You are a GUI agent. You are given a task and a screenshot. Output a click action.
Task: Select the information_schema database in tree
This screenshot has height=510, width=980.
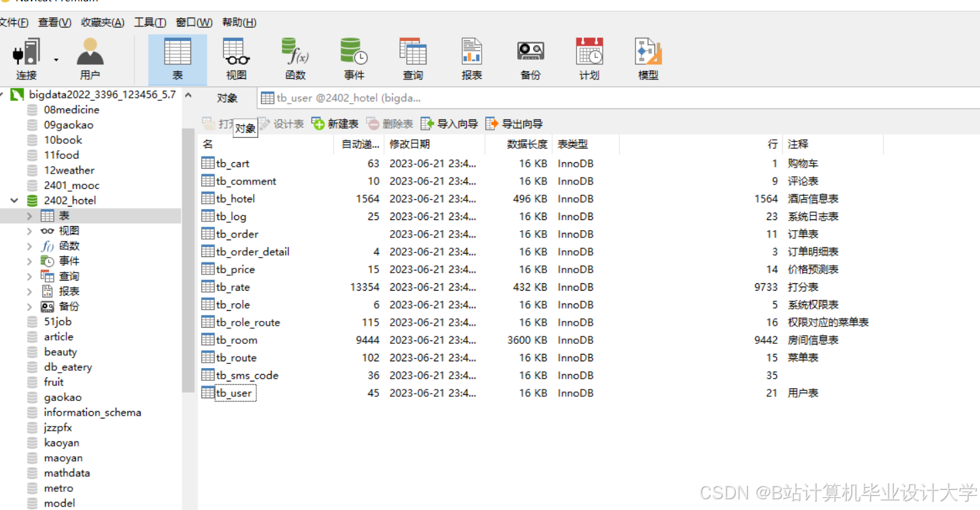(92, 412)
